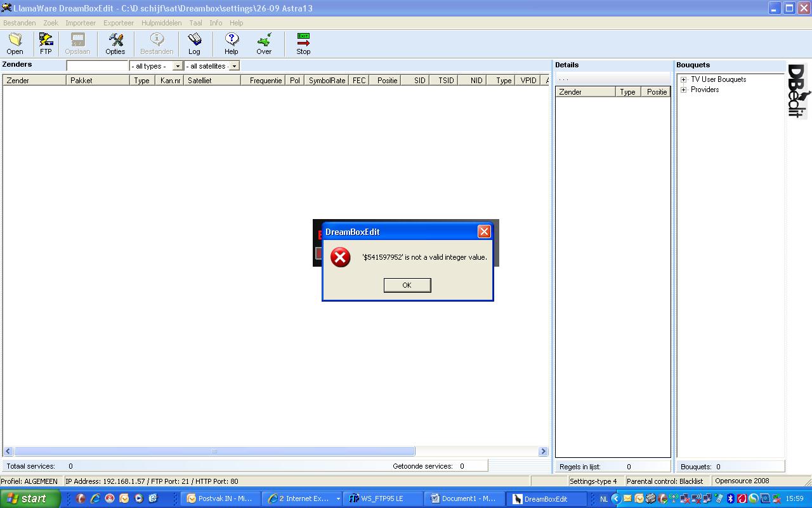Screen dimensions: 812x508
Task: Switch to Postvak IN taskbar window
Action: click(x=219, y=498)
